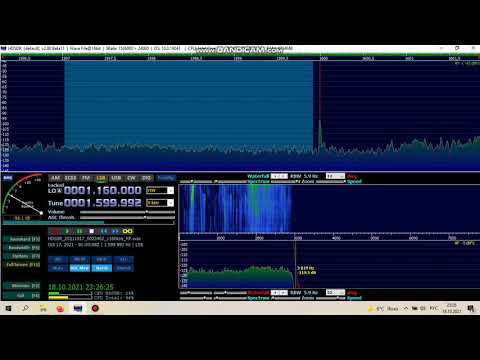Adjust the Volume slider

point(127,212)
